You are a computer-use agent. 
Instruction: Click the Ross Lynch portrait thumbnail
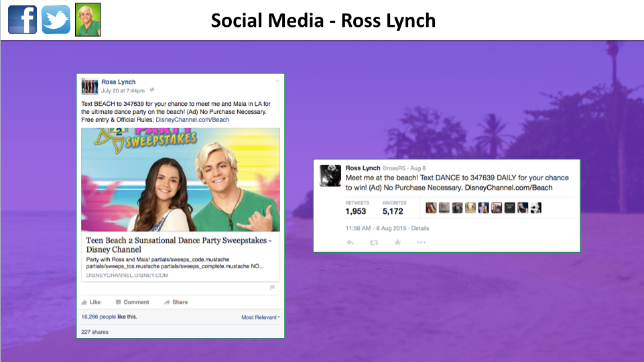pyautogui.click(x=88, y=19)
